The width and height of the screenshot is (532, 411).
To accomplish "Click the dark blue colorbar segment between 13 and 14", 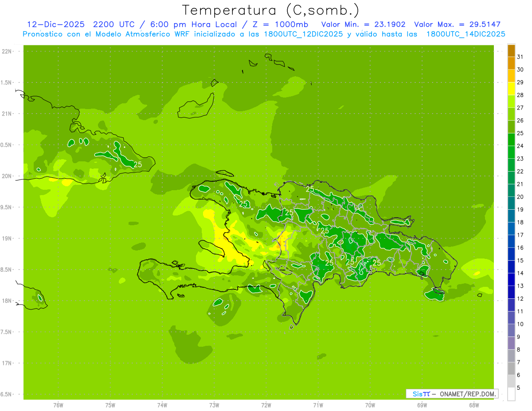I will 511,280.
